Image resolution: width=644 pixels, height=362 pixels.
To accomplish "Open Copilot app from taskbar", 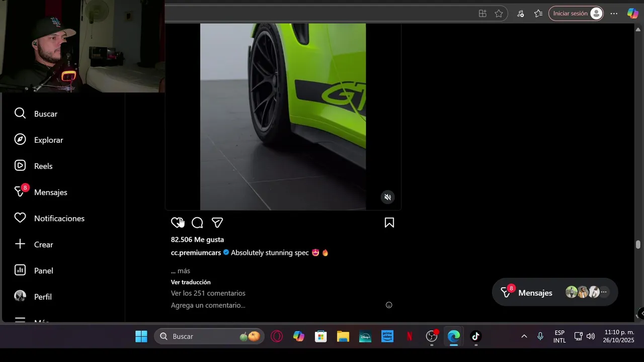I will [299, 336].
